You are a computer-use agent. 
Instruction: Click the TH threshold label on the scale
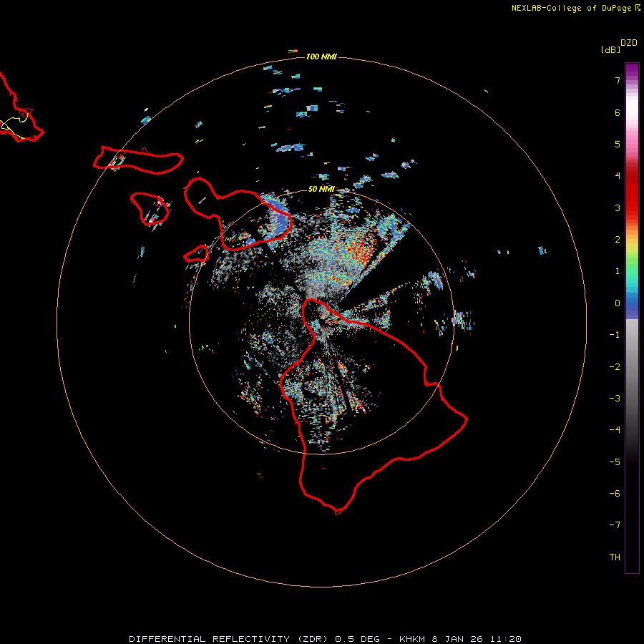(x=615, y=557)
